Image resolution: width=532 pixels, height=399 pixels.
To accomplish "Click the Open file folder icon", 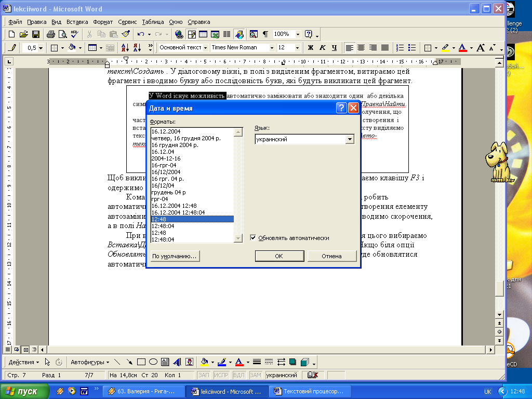I will pos(23,34).
